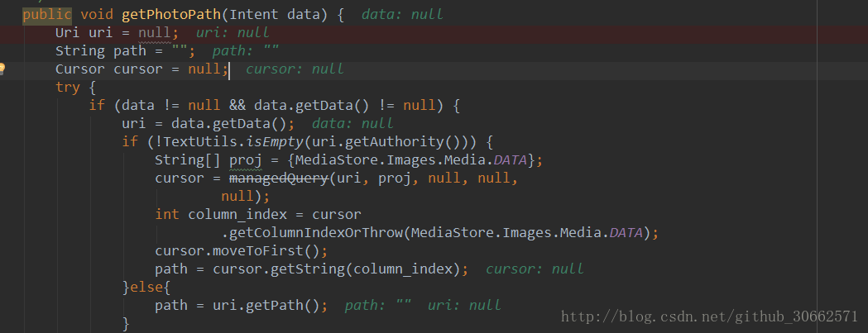Click the getPhotoPath method name
The width and height of the screenshot is (868, 333).
click(x=171, y=15)
